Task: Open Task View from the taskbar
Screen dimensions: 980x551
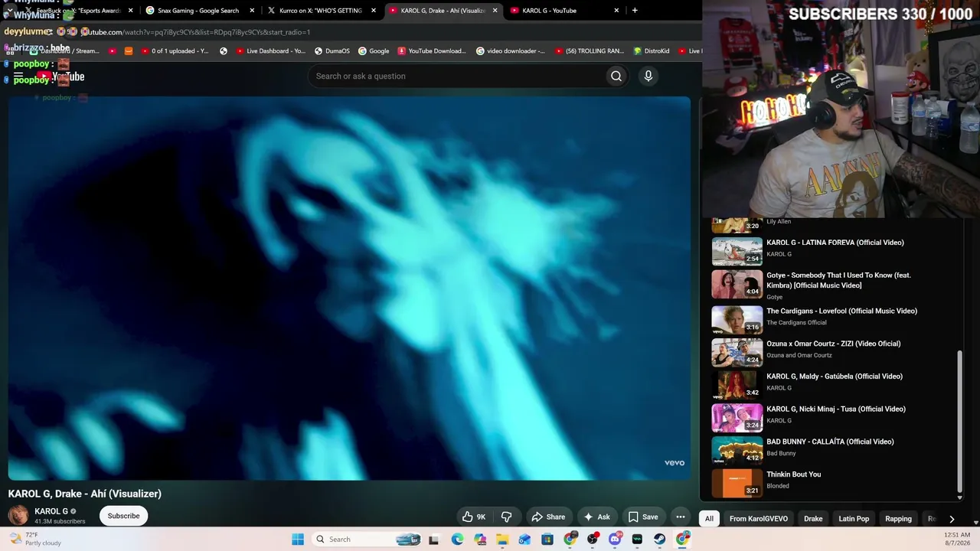Action: click(434, 540)
